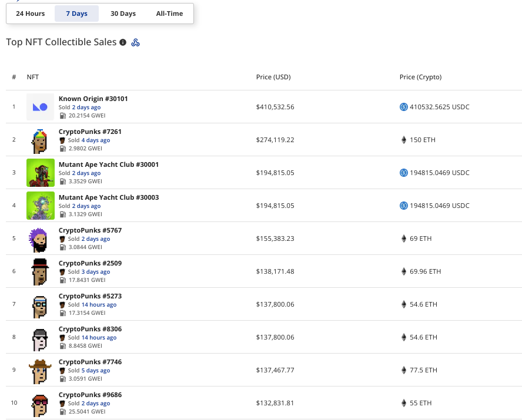
Task: Open the CryptoPunks #7746 cowboy-hat thumbnail
Action: point(41,370)
